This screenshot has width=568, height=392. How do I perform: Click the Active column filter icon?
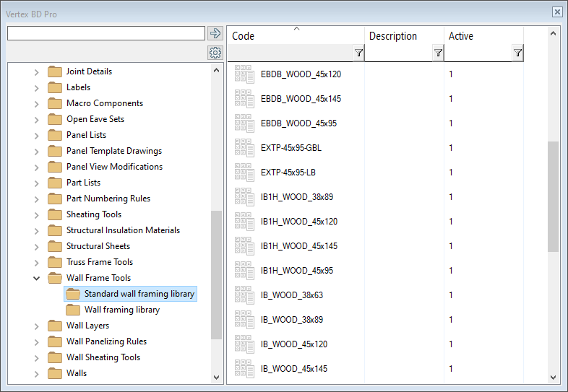(x=517, y=53)
